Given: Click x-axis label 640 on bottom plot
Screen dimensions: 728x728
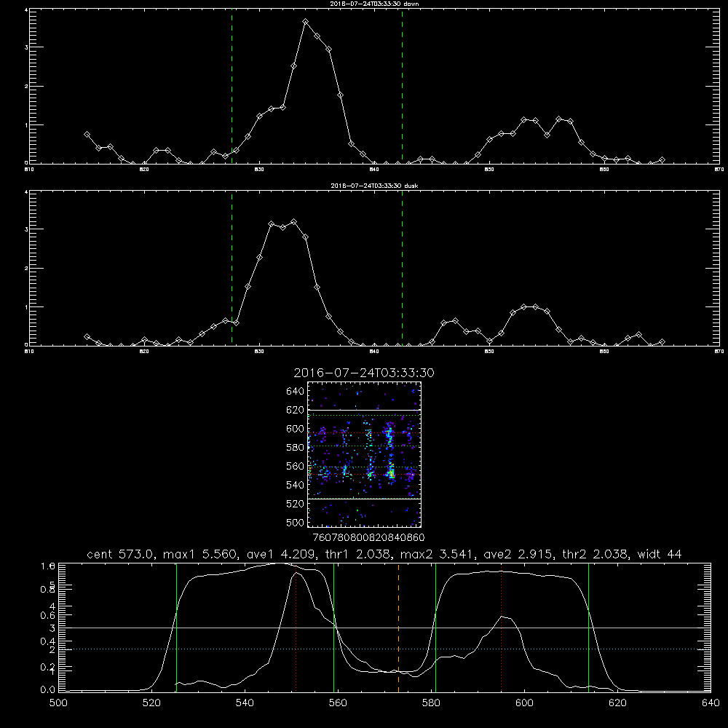Looking at the screenshot, I should (711, 703).
